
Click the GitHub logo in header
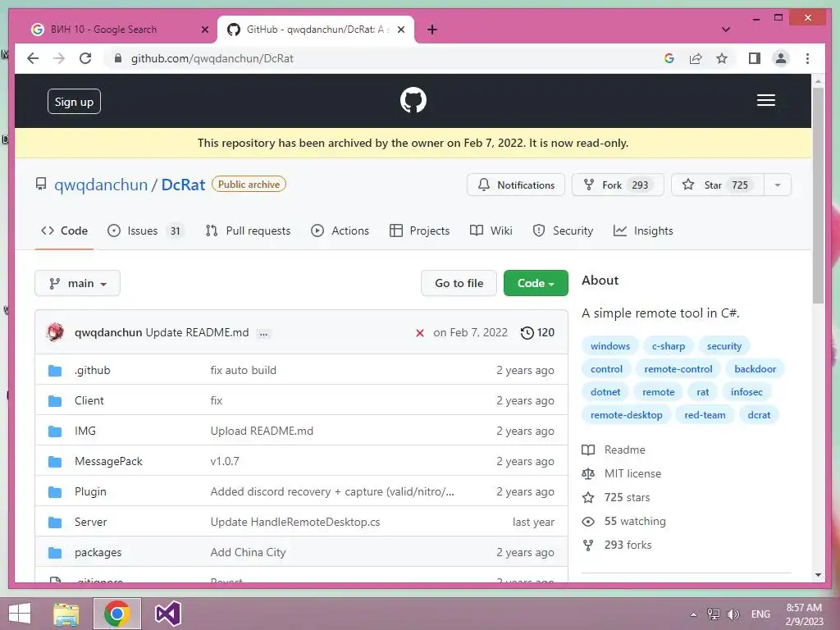[413, 100]
